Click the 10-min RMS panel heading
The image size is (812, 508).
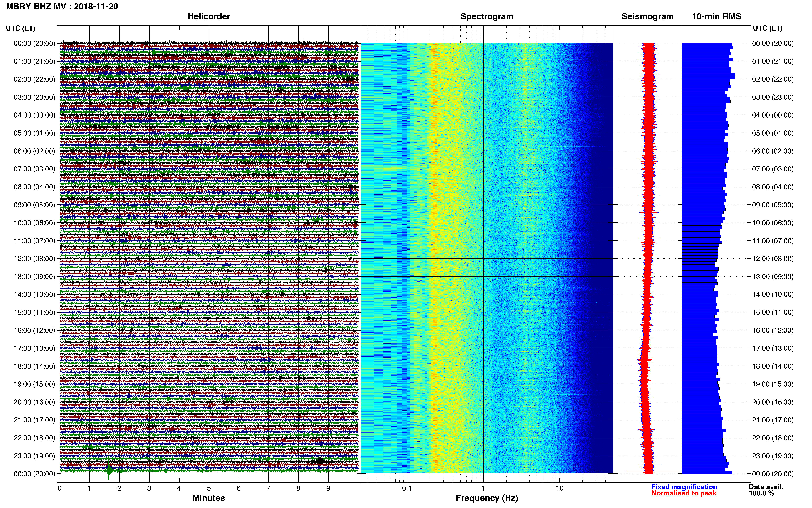(717, 16)
